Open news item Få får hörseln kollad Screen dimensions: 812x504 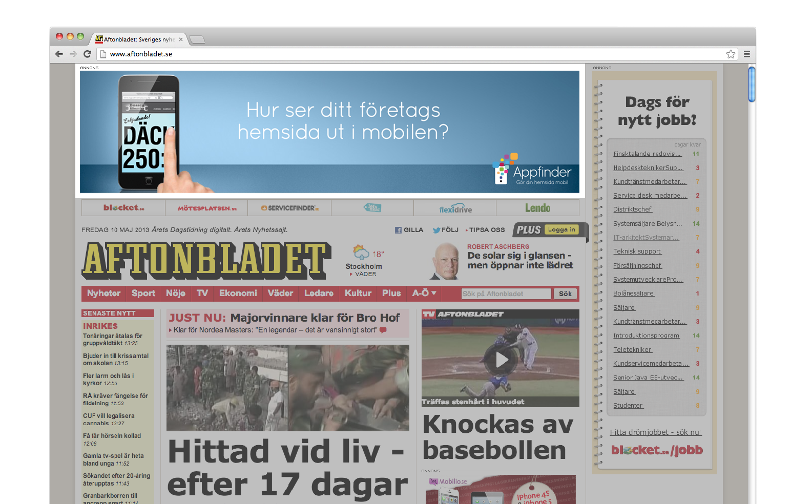(112, 439)
